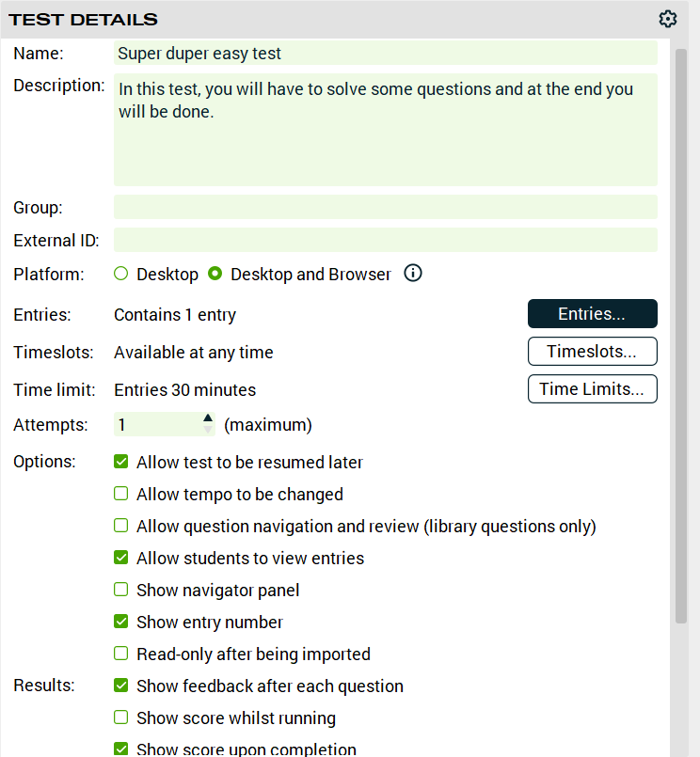
Task: Click the Platform info icon
Action: coord(413,274)
